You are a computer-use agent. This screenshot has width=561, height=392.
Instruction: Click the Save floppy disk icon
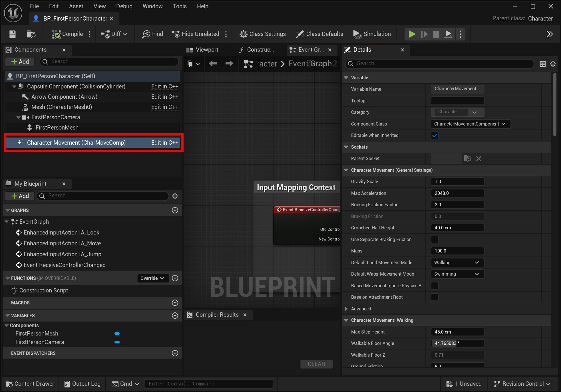tap(12, 34)
